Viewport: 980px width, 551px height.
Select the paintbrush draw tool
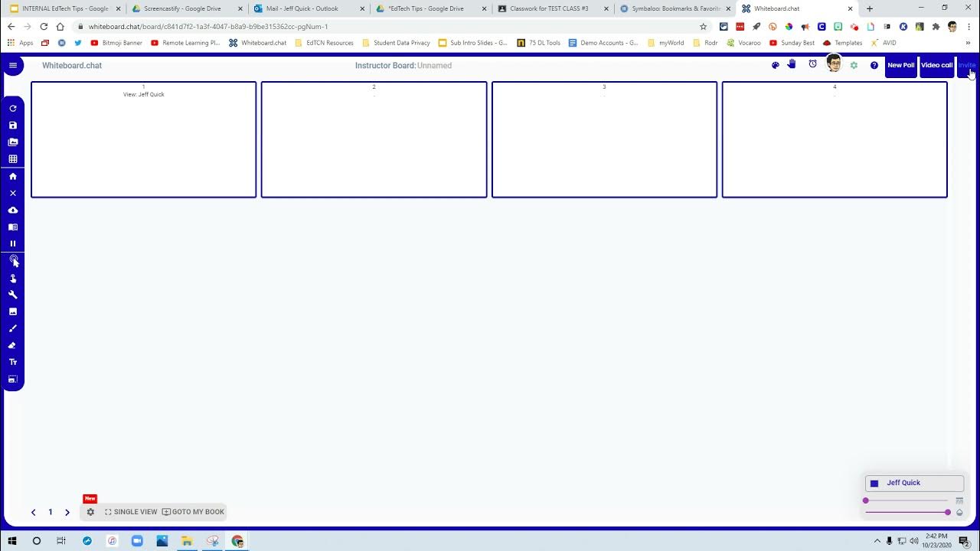click(12, 328)
